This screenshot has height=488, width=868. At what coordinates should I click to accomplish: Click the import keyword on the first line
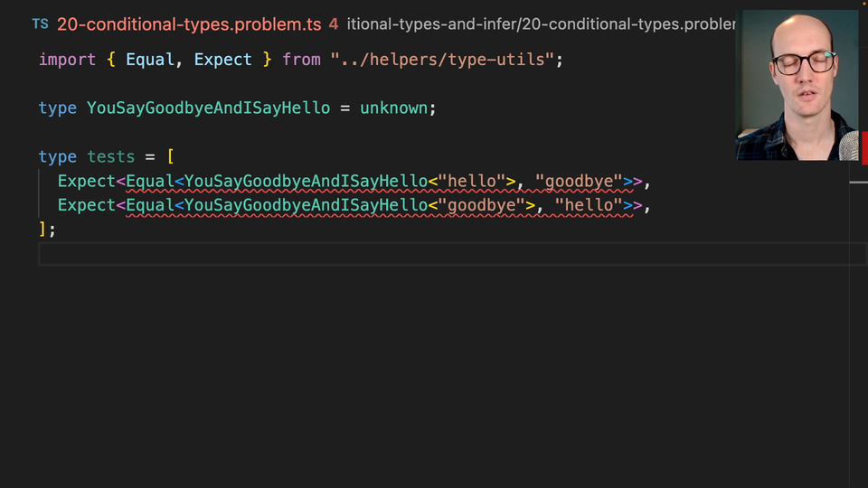[67, 60]
